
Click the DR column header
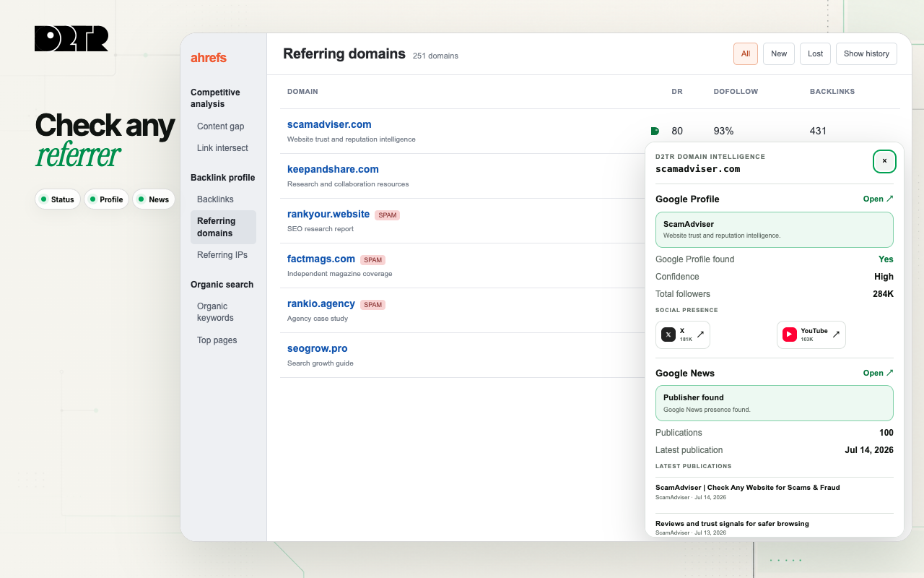677,92
